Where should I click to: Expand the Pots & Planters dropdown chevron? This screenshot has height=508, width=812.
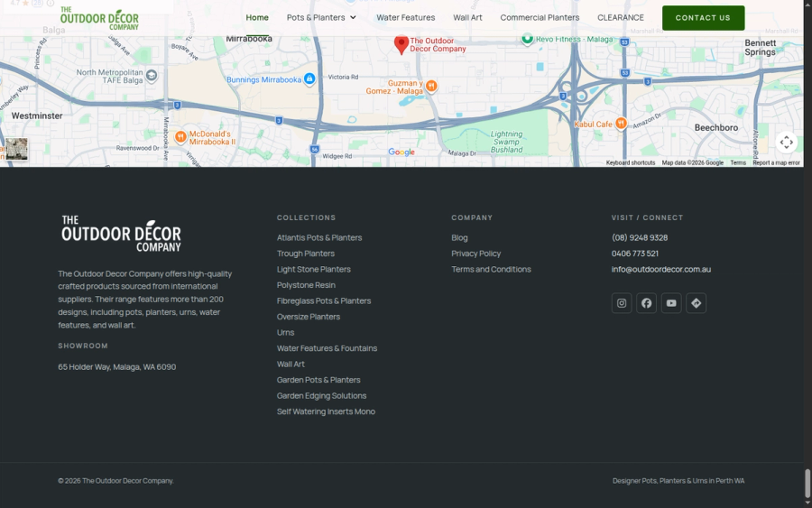coord(353,18)
